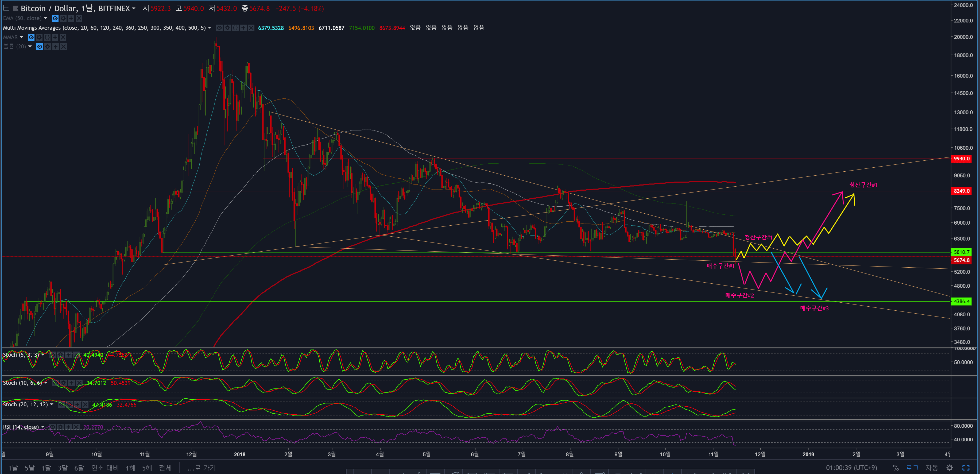The image size is (980, 474).
Task: Remove the MMAR indicator with its X
Action: [x=63, y=37]
